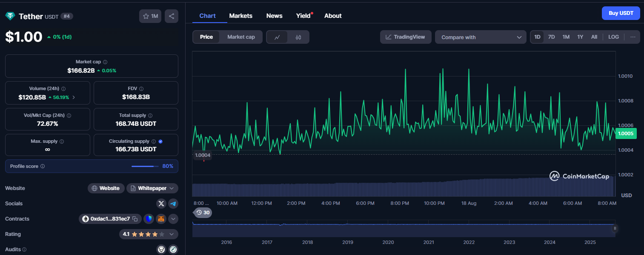Click the $166.82B market cap value
The height and width of the screenshot is (255, 644).
pos(81,71)
